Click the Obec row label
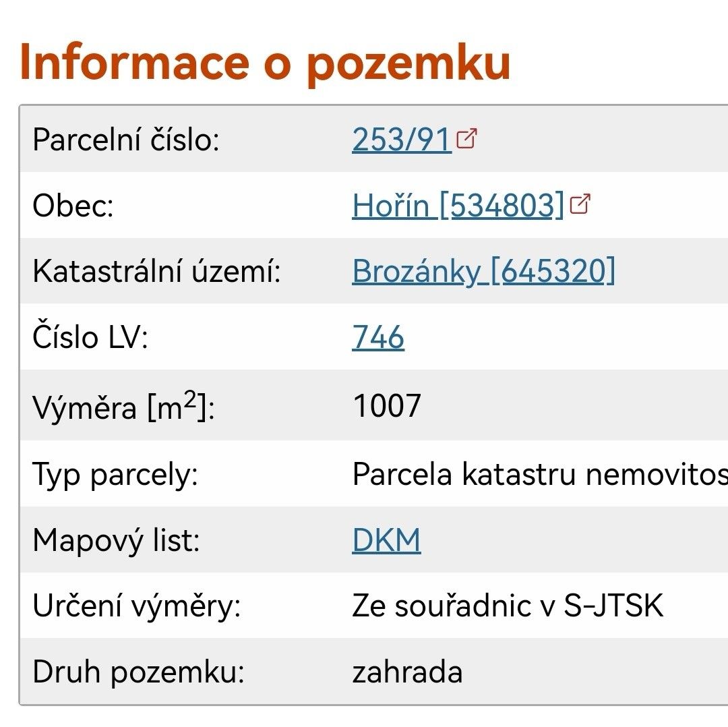Viewport: 728px width, 727px height. 73,204
